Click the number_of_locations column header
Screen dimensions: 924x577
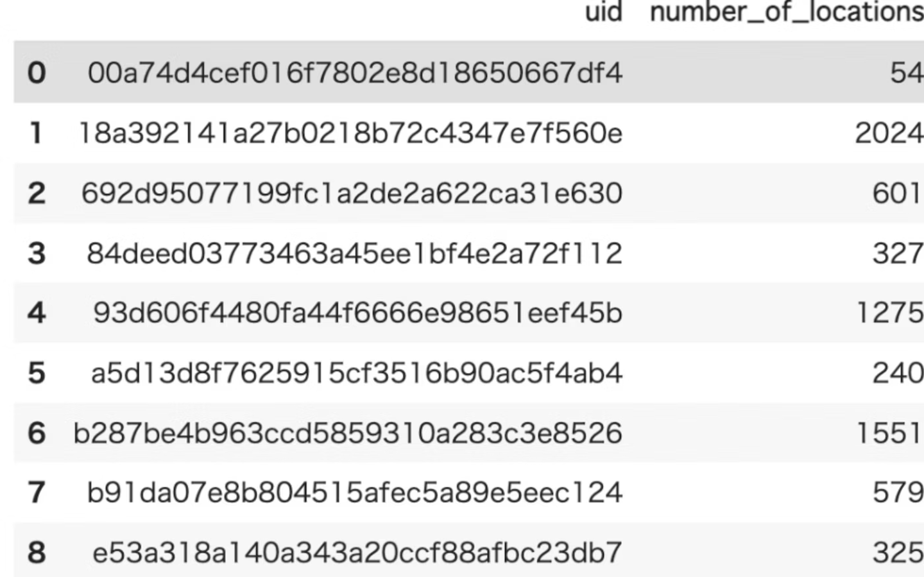coord(786,12)
